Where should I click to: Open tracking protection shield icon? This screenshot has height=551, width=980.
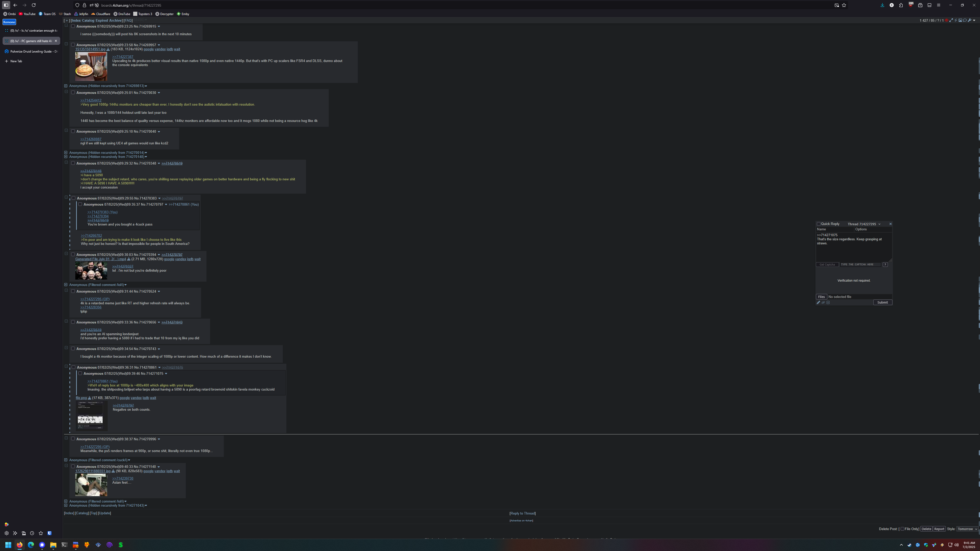(77, 5)
